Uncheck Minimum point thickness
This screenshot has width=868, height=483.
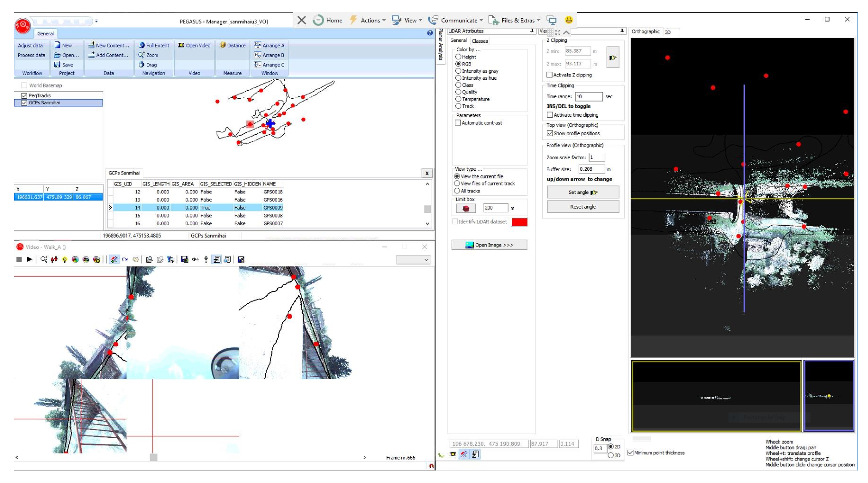(630, 453)
